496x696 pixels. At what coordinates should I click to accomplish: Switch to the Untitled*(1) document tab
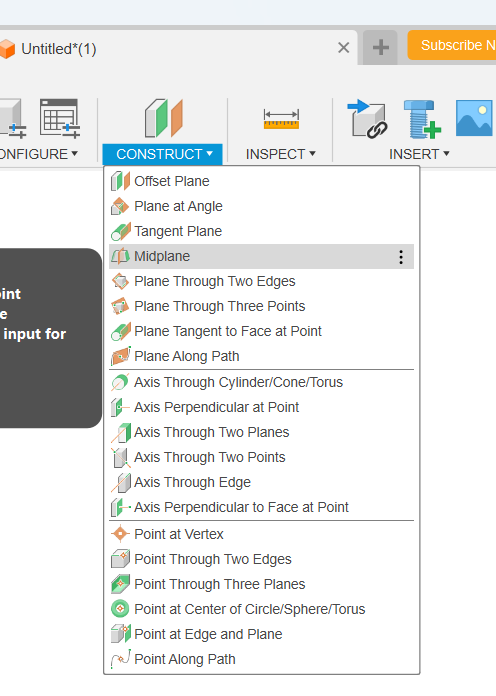point(59,49)
